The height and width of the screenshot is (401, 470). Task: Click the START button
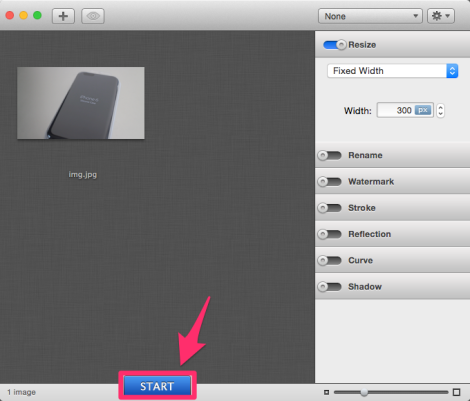click(x=157, y=386)
